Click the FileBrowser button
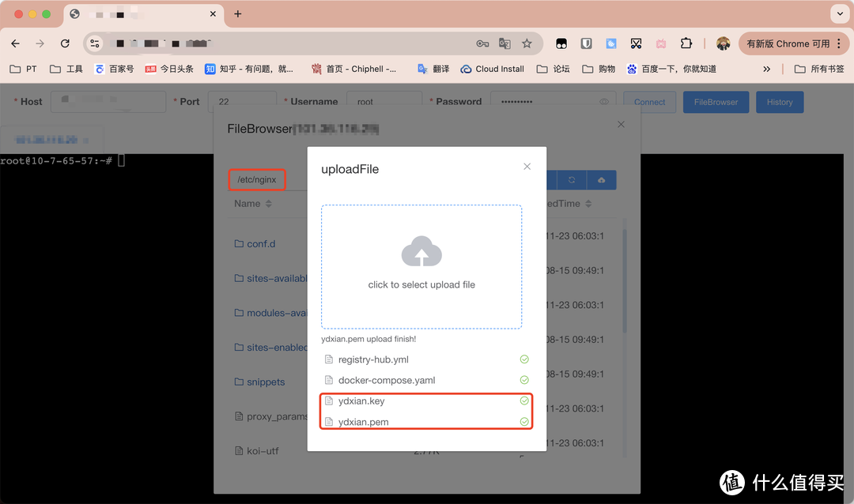The height and width of the screenshot is (504, 854). pyautogui.click(x=716, y=102)
